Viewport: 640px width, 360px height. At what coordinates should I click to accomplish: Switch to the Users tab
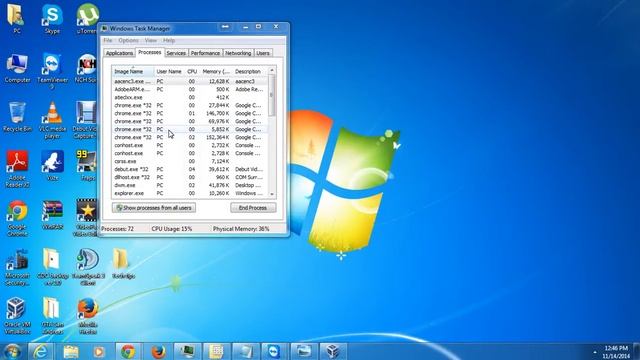(263, 53)
